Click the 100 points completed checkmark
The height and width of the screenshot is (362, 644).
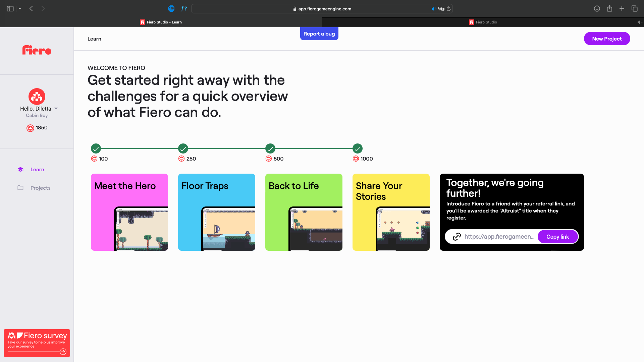96,148
